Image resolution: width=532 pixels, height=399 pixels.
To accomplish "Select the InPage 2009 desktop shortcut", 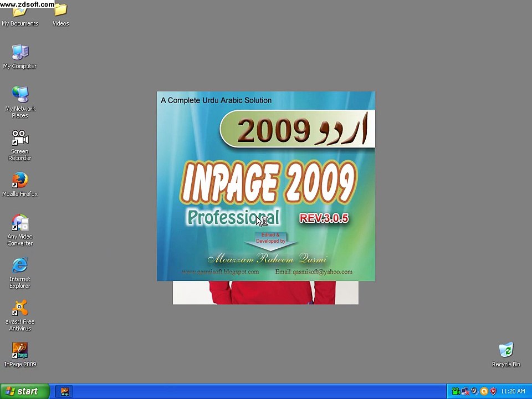I will (20, 355).
